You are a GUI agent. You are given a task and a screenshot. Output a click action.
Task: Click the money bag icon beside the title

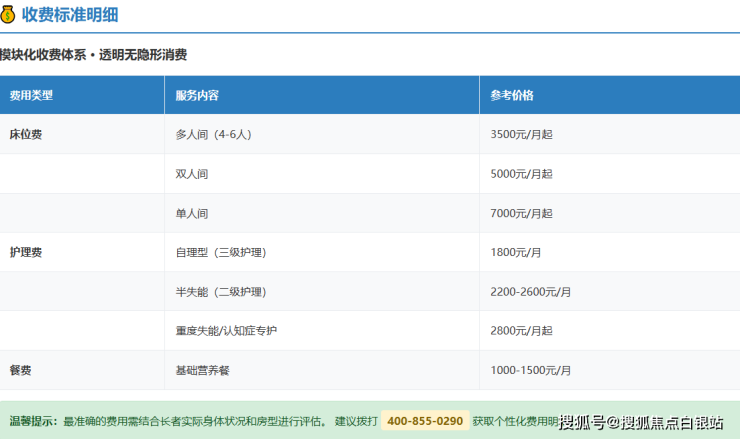(8, 14)
